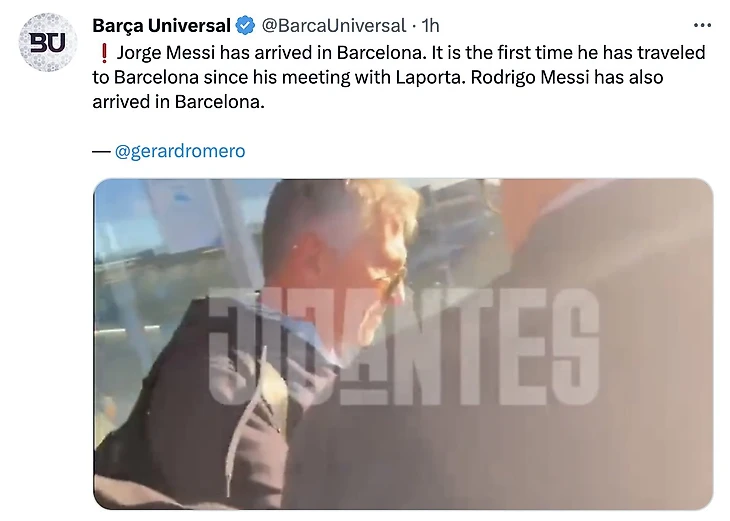Click the JIJANTES watermark in the video
Image resolution: width=730 pixels, height=521 pixels.
pos(404,346)
